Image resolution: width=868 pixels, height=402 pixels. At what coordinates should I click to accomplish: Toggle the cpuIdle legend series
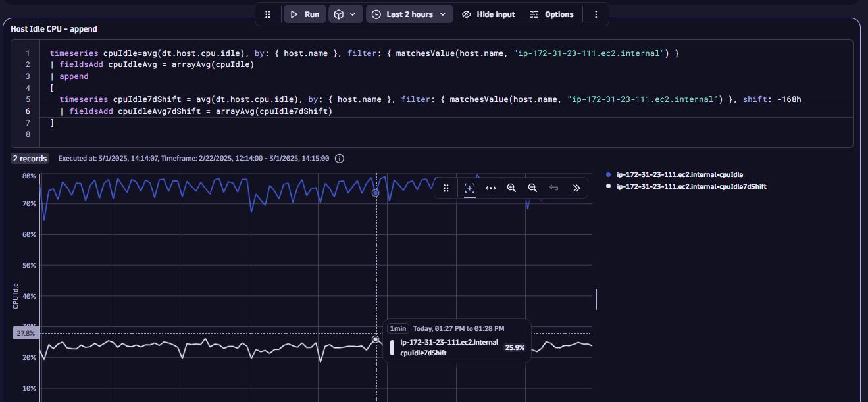pyautogui.click(x=677, y=175)
